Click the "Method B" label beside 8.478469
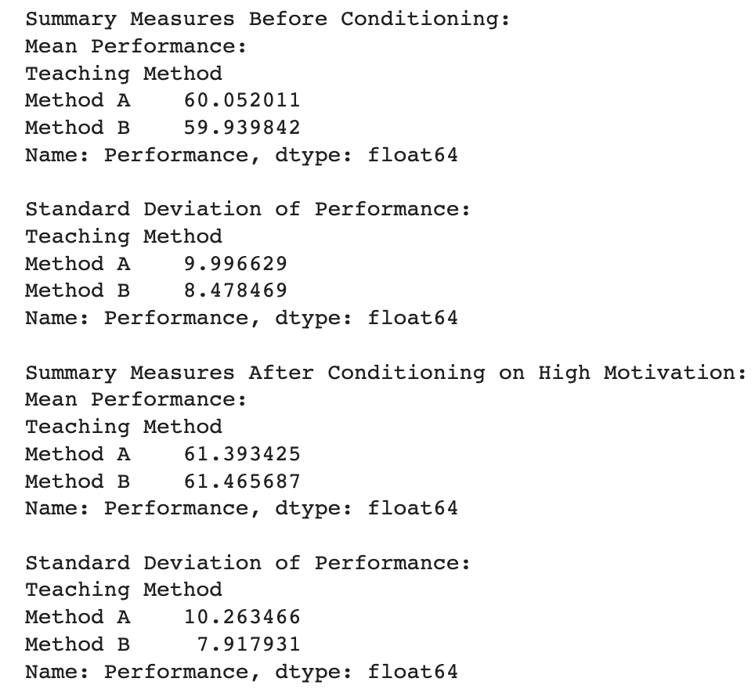The width and height of the screenshot is (755, 700). [x=78, y=290]
